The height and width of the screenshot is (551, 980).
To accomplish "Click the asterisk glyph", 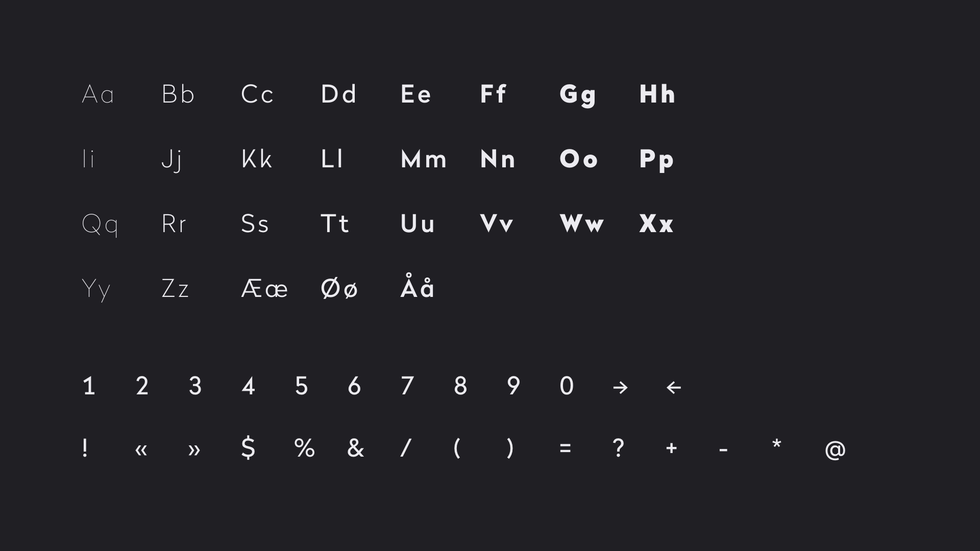I will click(776, 444).
